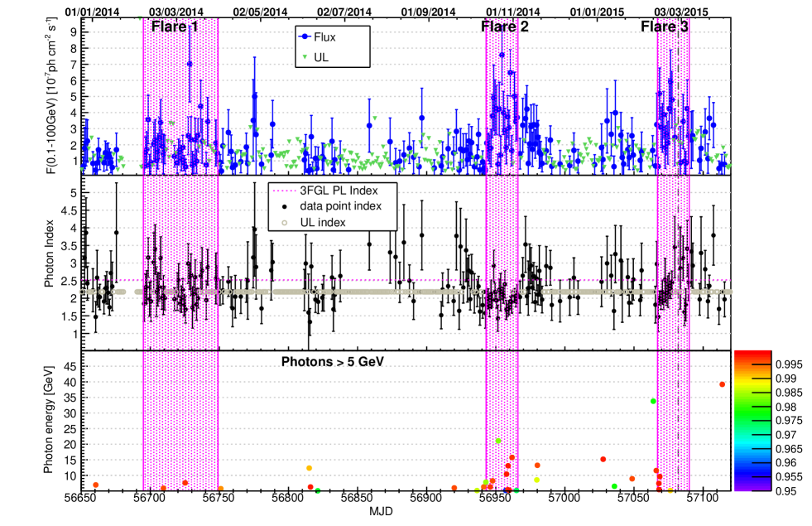Click the 02/07/2014 date label
Viewport: 812px width, 526px height.
click(344, 12)
